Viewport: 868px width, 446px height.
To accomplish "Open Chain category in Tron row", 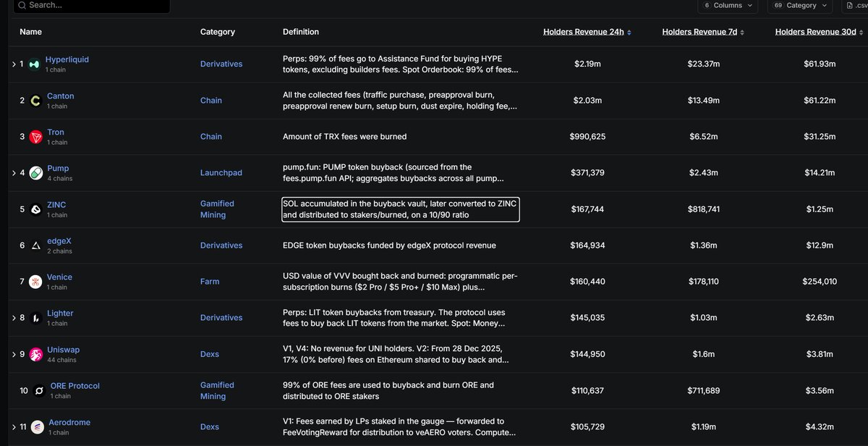I will click(x=211, y=137).
